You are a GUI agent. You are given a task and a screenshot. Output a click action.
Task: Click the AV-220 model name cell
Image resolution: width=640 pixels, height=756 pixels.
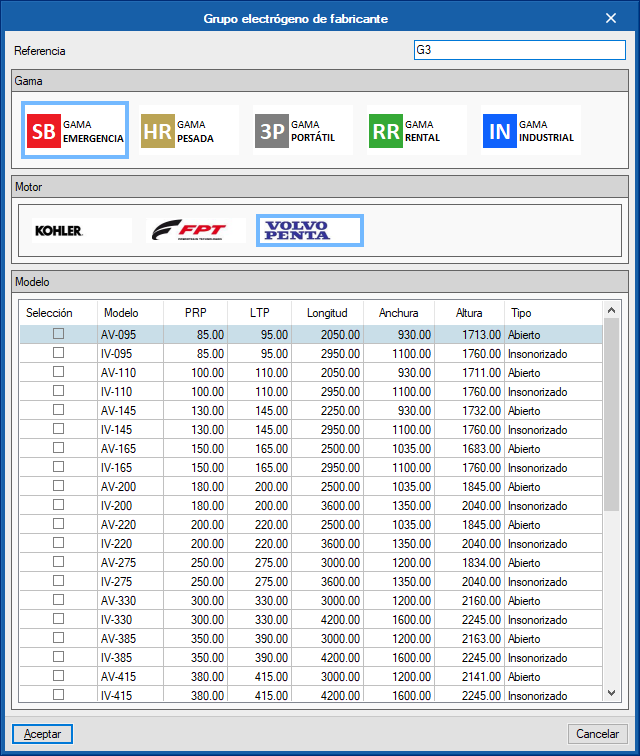130,525
